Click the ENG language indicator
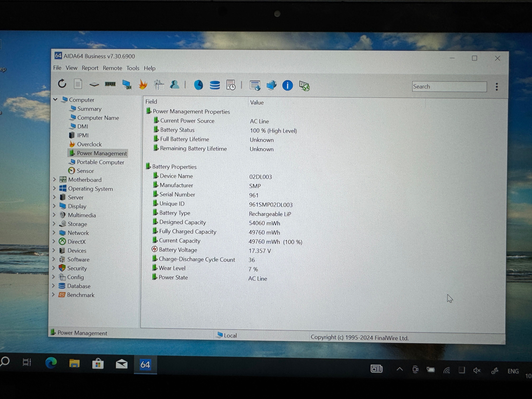The image size is (532, 399). point(513,371)
